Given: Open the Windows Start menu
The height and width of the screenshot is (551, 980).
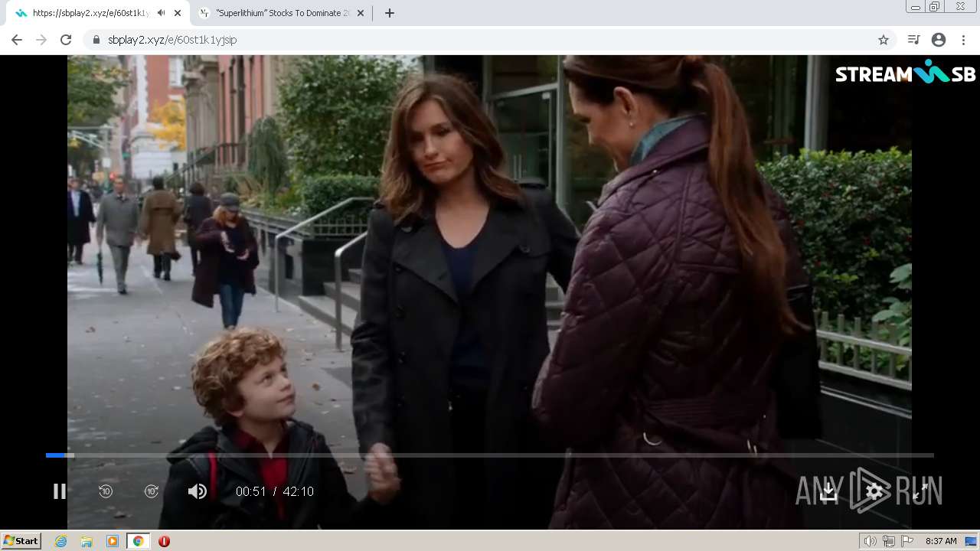Looking at the screenshot, I should 21,541.
